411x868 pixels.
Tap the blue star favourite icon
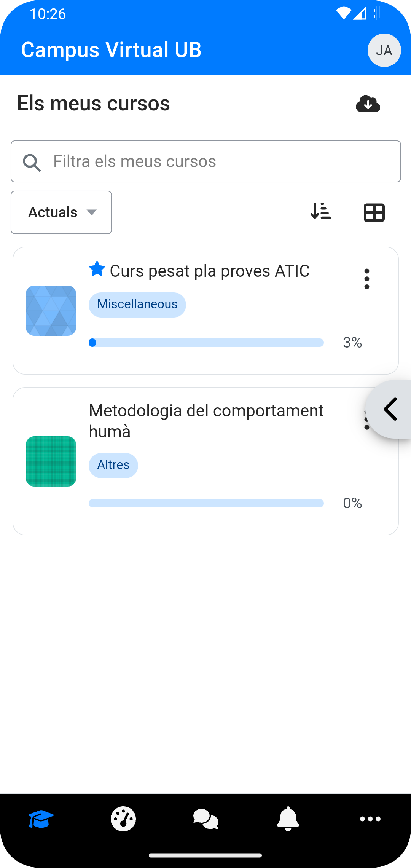97,269
